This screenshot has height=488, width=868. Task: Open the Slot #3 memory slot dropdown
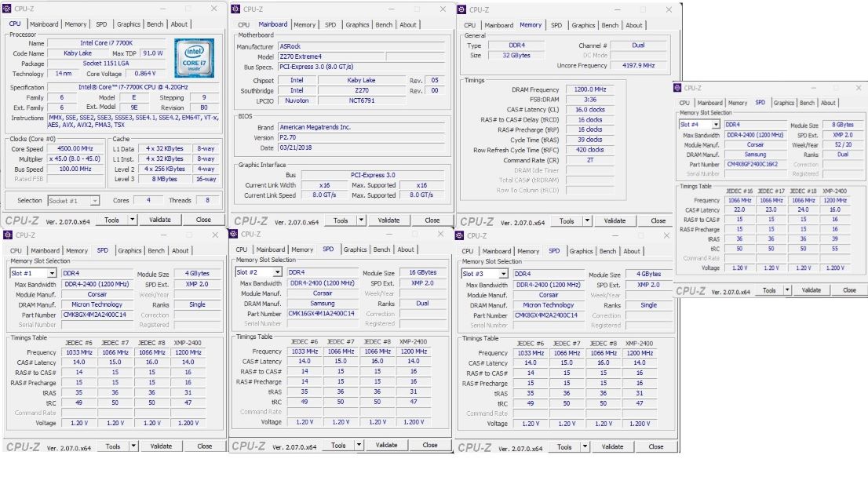[503, 274]
